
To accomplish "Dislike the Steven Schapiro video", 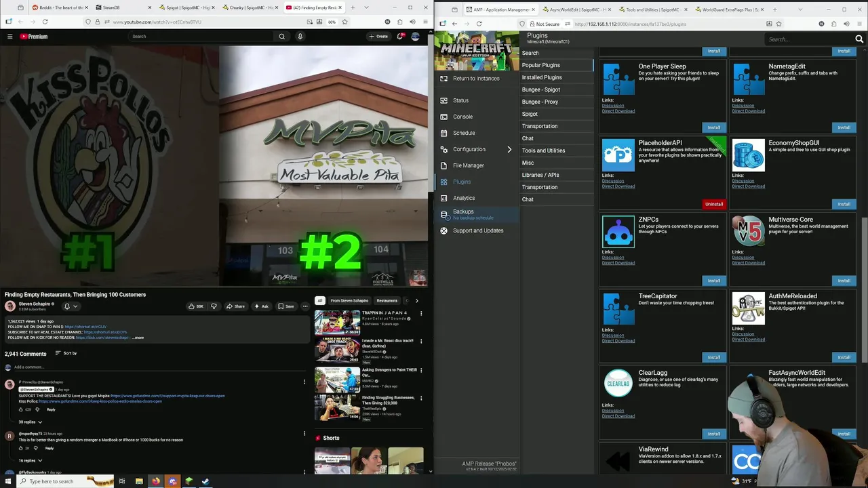I will (x=214, y=306).
